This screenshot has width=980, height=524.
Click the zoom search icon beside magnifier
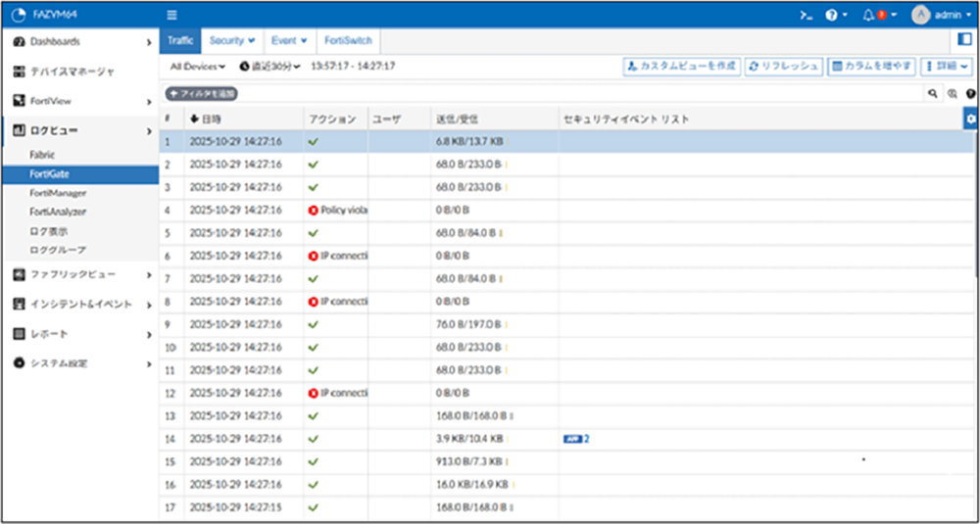pos(952,93)
